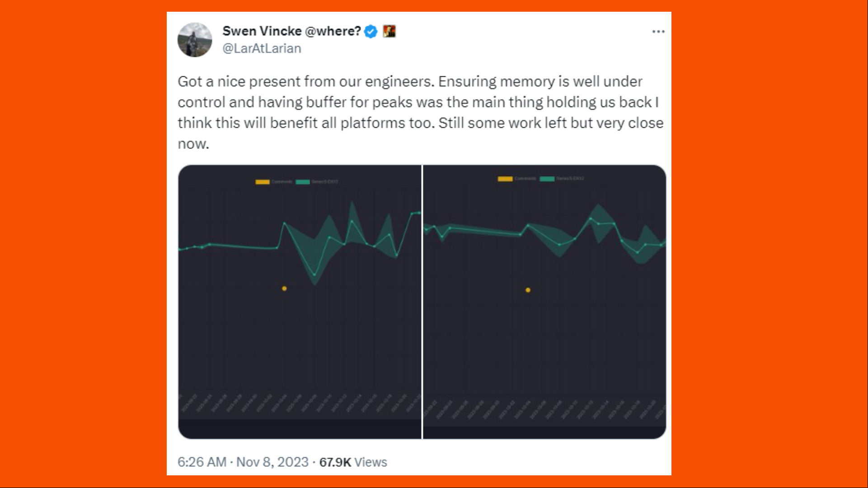Click yellow legend swatch in right chart
Image resolution: width=868 pixels, height=488 pixels.
click(x=505, y=179)
